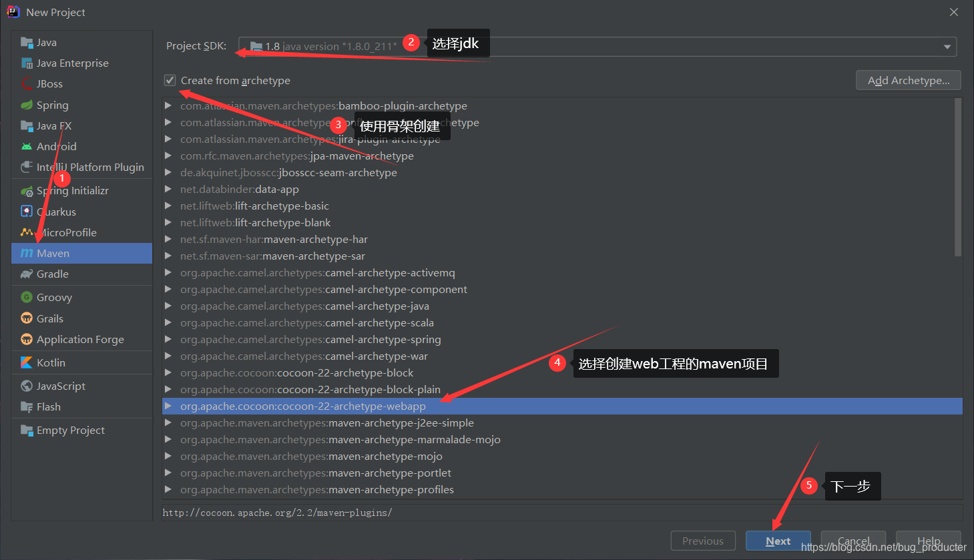Screen dimensions: 974x560
Task: Click the Empty Project icon
Action: pyautogui.click(x=27, y=431)
